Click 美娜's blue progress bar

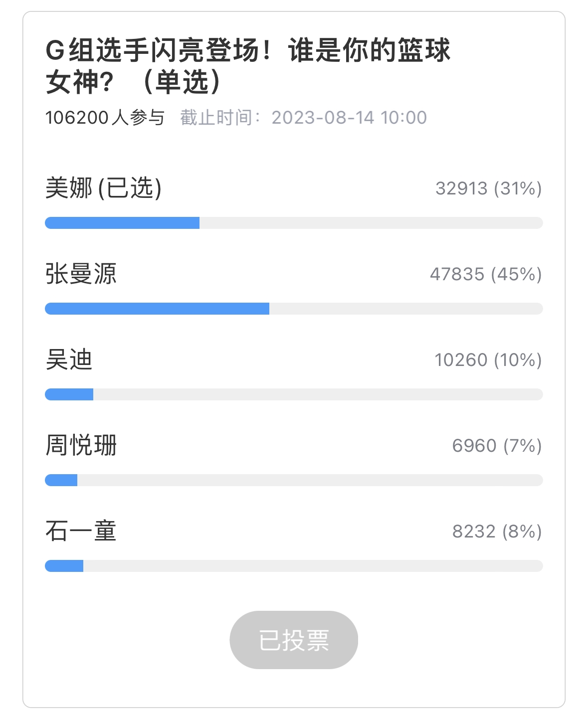(x=294, y=223)
